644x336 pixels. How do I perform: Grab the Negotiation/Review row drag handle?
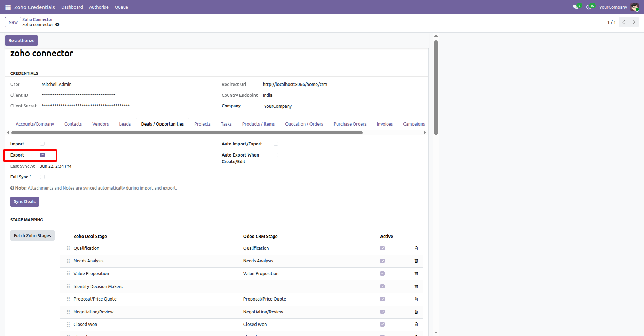pos(68,312)
